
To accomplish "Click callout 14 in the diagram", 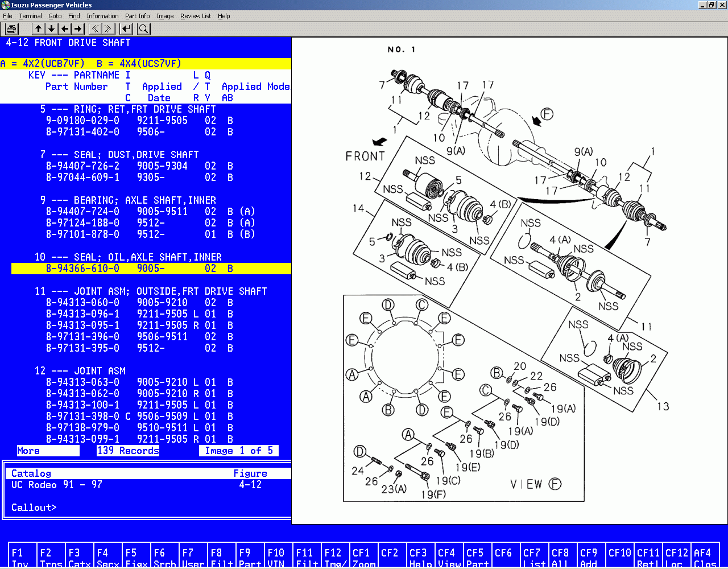I will tap(358, 208).
